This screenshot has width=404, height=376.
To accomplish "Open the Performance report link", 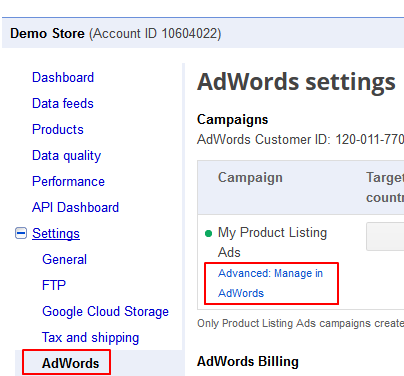I will (x=68, y=181).
